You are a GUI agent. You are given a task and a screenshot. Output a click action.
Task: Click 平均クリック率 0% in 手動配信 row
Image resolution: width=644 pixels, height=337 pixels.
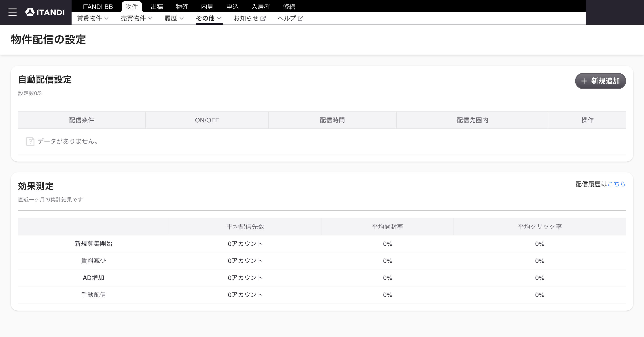540,295
